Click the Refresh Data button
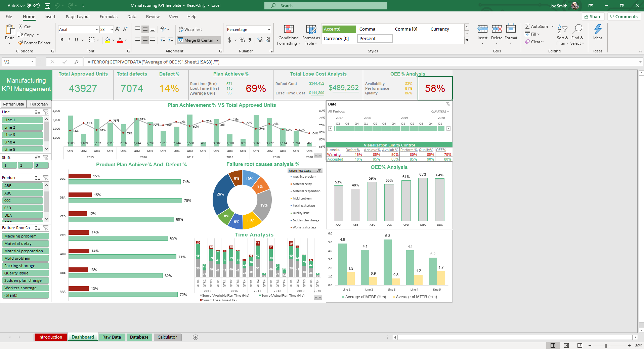 point(13,104)
